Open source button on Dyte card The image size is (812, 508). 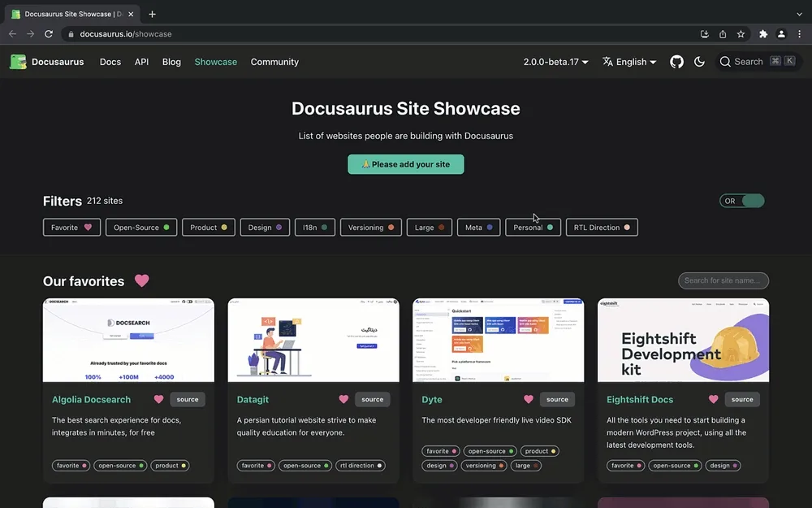[x=557, y=399]
